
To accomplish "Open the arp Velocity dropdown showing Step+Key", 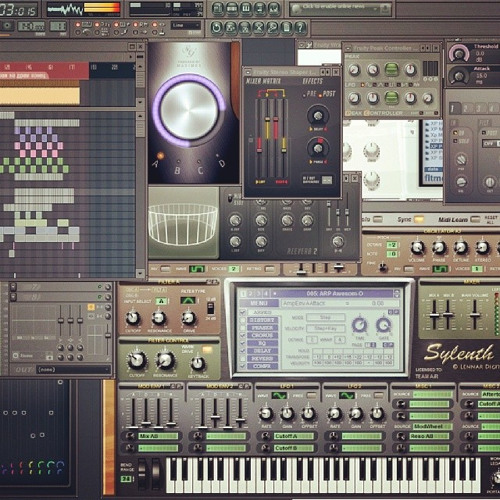I will (325, 329).
